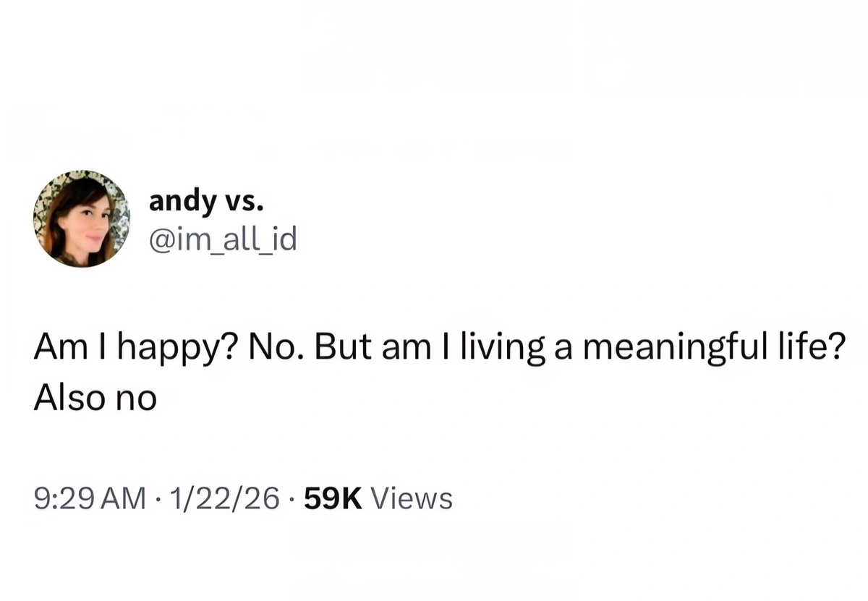Click the "Also no" second line
The height and width of the screenshot is (601, 868).
pos(95,397)
